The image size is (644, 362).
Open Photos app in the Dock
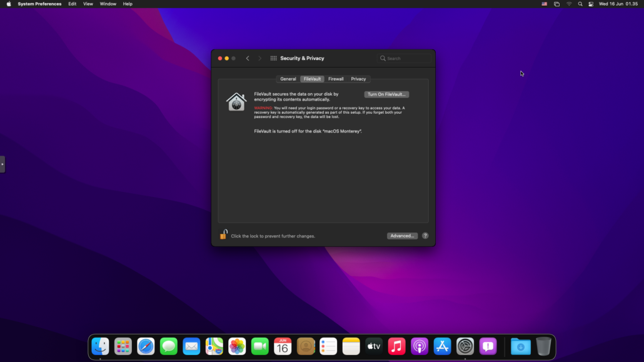click(x=237, y=346)
